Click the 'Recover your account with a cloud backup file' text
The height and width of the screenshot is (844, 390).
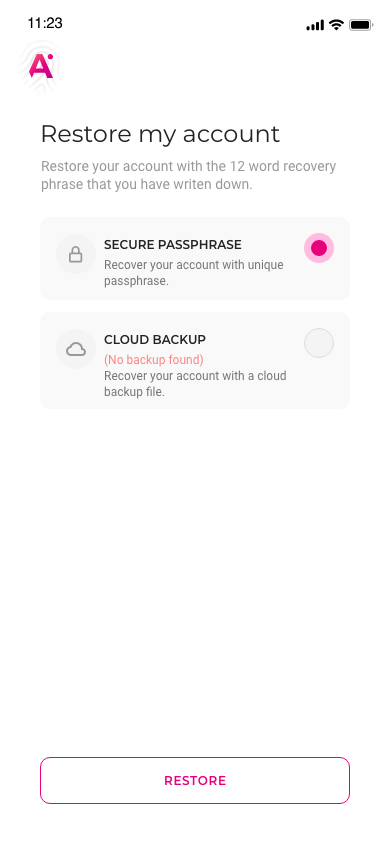pyautogui.click(x=195, y=383)
